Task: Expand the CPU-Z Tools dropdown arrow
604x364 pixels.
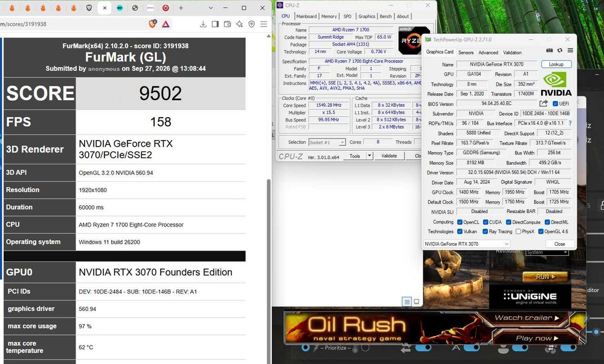Action: click(370, 156)
